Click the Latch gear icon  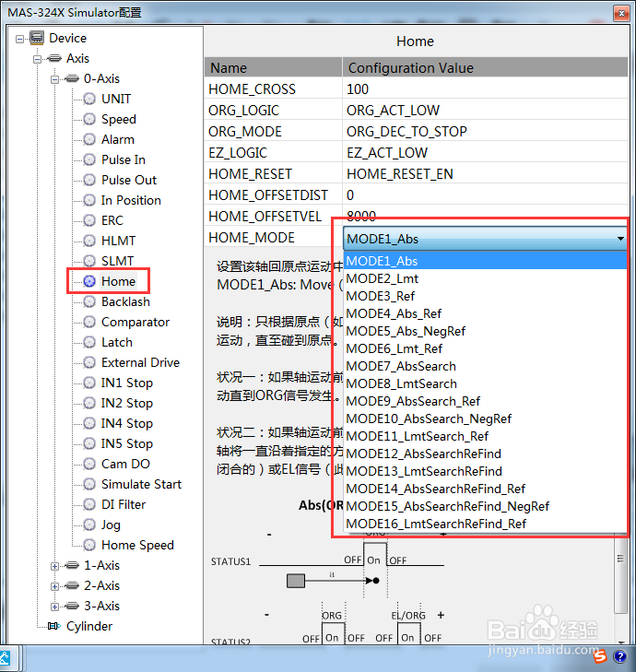89,342
